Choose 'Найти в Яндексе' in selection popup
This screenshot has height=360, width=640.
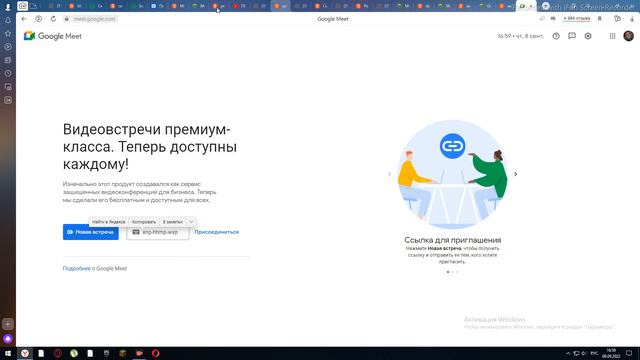tap(108, 222)
